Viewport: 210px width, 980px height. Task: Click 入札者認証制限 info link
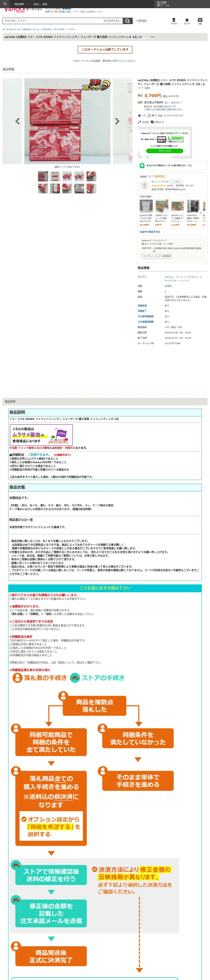coord(146,321)
